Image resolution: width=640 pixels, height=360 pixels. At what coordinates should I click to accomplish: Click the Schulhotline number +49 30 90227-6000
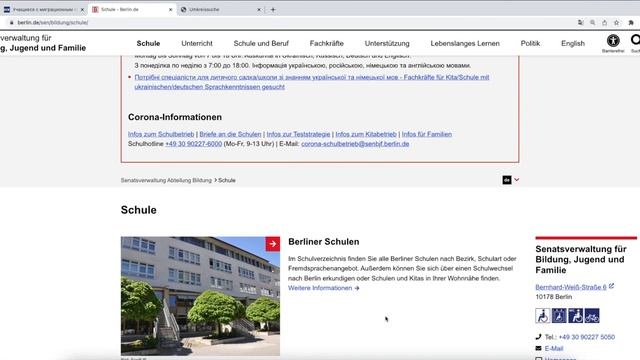(x=193, y=144)
